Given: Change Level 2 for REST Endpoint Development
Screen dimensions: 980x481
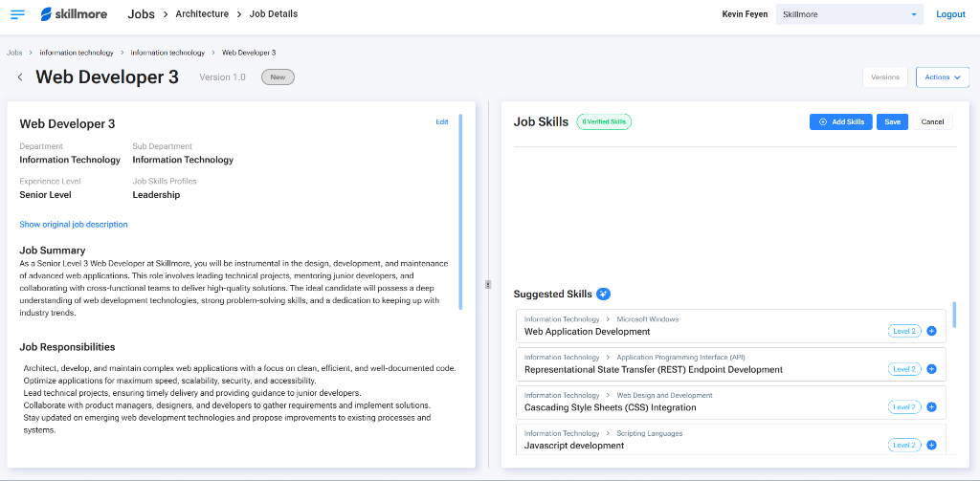Looking at the screenshot, I should click(904, 369).
